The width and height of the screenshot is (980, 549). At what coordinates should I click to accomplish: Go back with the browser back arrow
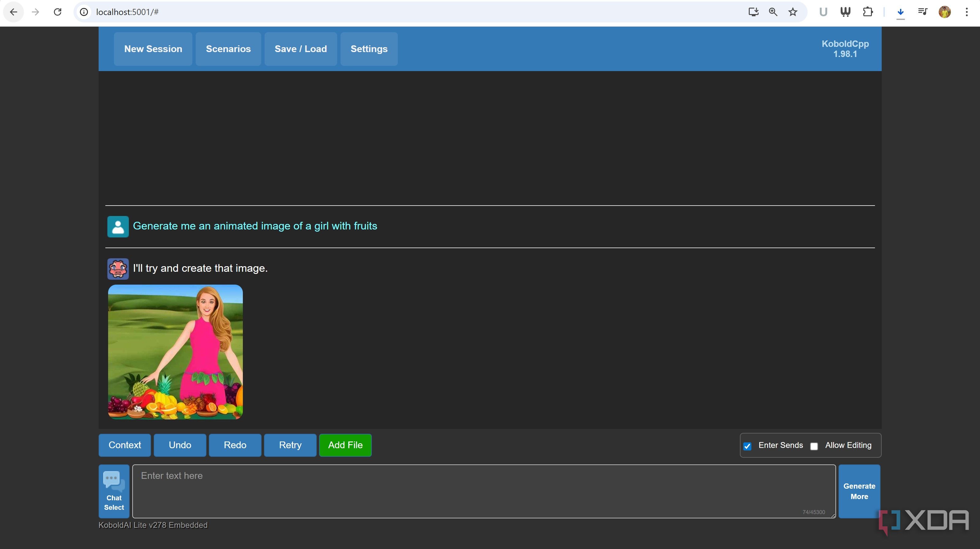14,12
